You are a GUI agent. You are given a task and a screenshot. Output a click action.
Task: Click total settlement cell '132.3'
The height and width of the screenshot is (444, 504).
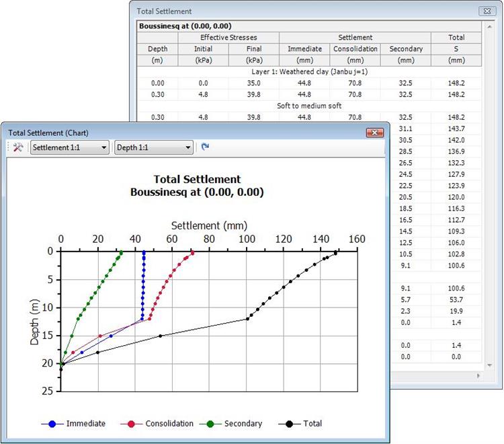456,163
